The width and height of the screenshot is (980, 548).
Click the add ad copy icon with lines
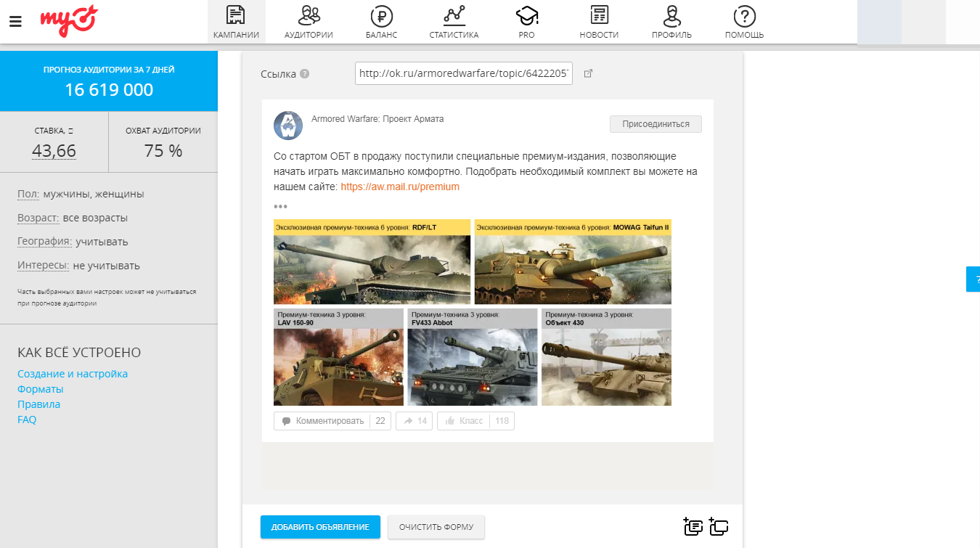(x=693, y=527)
